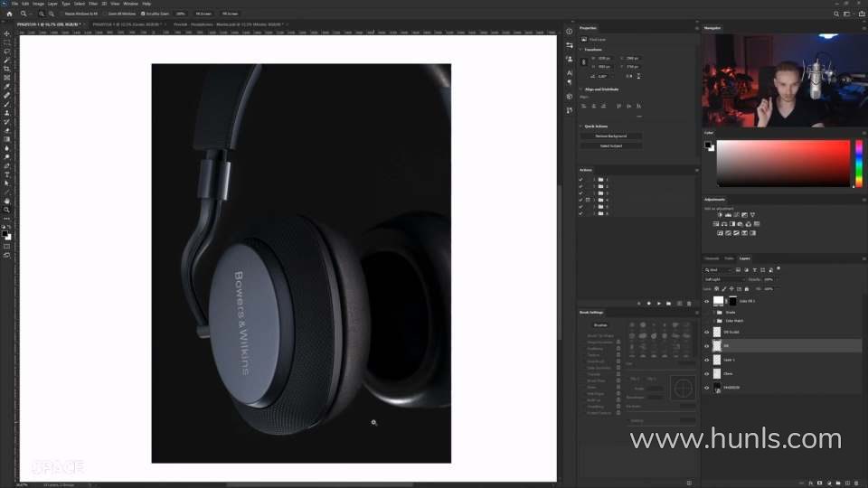Click play in the Actions panel
Image resolution: width=868 pixels, height=488 pixels.
659,304
